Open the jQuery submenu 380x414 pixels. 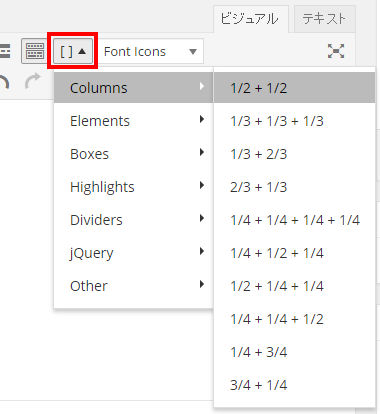click(x=133, y=253)
